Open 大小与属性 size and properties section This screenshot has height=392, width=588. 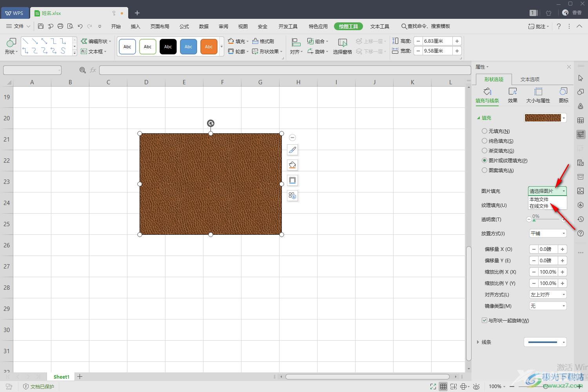[538, 95]
